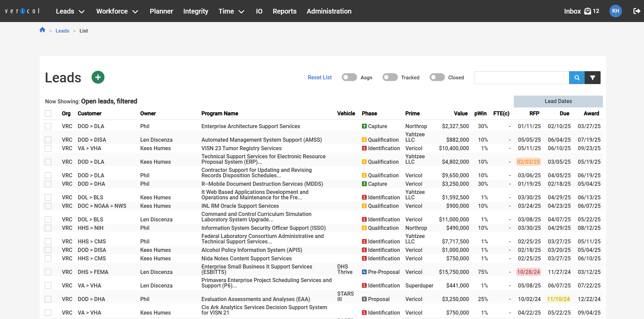
Task: Open the filter funnel button
Action: 592,78
